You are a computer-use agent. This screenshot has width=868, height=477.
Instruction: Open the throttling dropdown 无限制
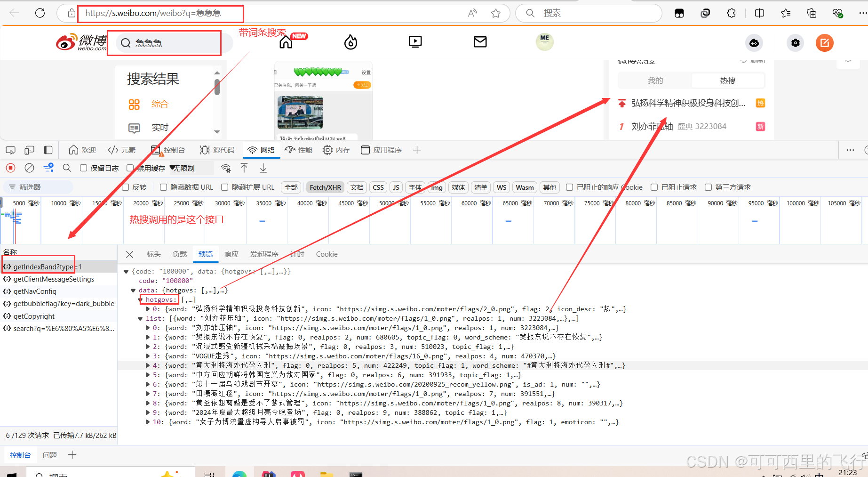191,168
